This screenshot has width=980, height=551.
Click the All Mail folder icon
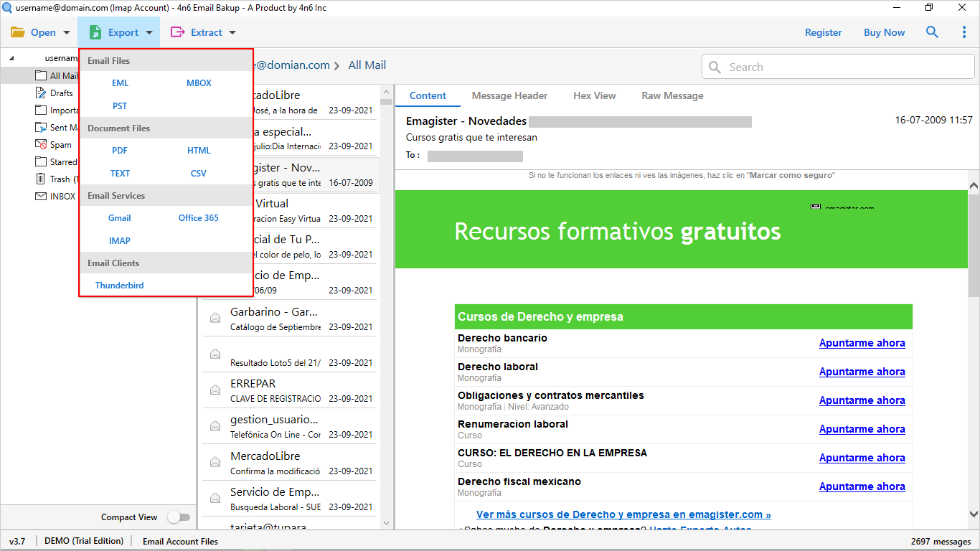[x=42, y=75]
